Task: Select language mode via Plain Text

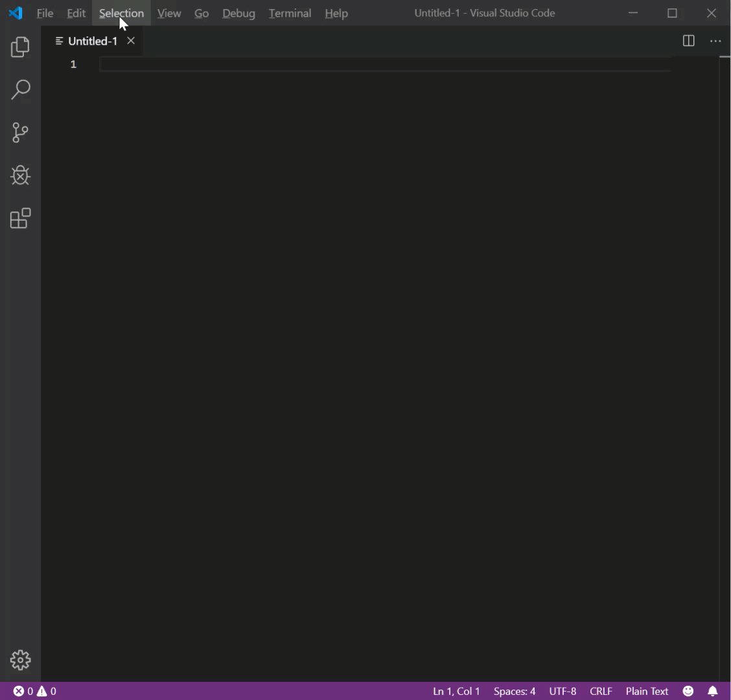Action: pos(647,691)
